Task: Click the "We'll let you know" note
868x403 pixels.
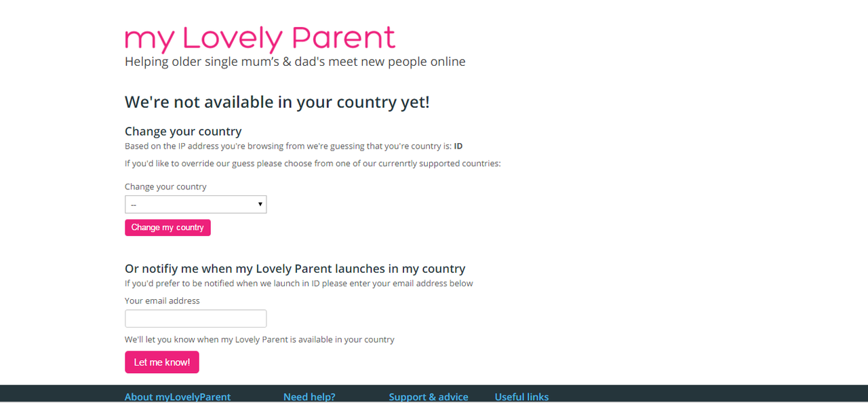Action: click(260, 339)
